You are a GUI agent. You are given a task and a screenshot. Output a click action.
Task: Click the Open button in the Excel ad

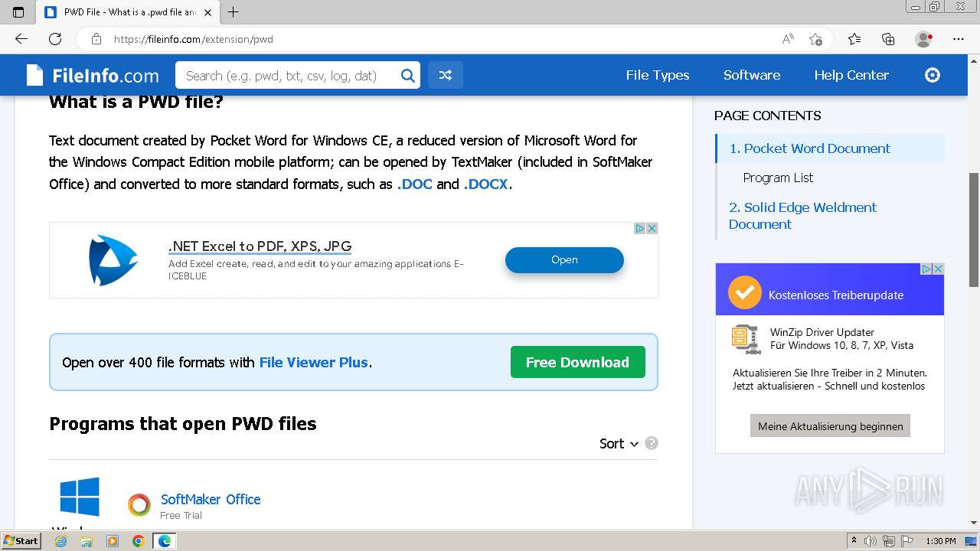click(x=564, y=260)
